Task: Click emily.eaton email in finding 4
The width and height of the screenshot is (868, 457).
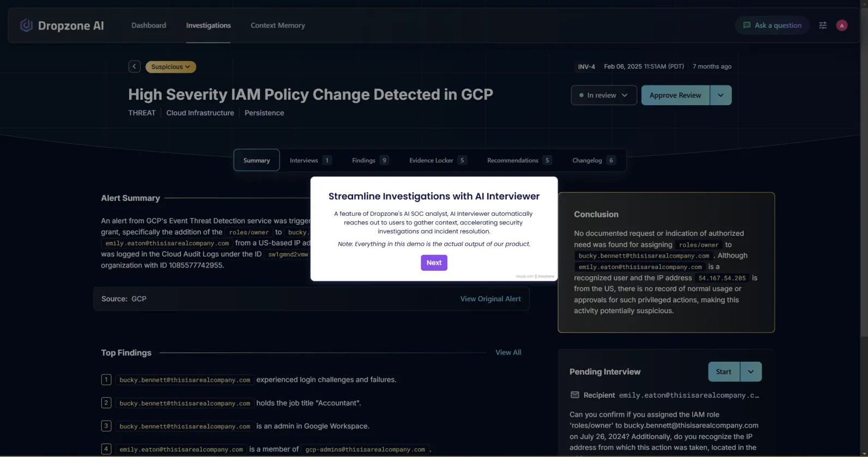Action: [x=181, y=450]
